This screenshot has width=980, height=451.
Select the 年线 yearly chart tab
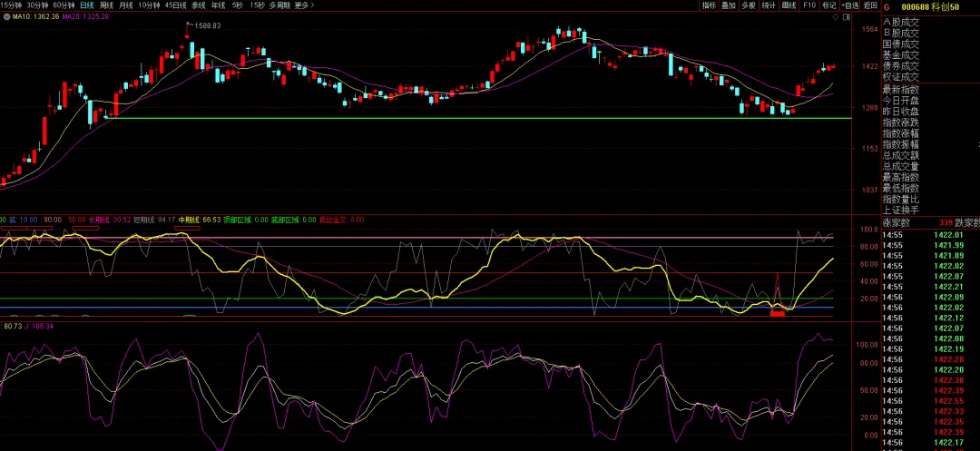coord(218,5)
